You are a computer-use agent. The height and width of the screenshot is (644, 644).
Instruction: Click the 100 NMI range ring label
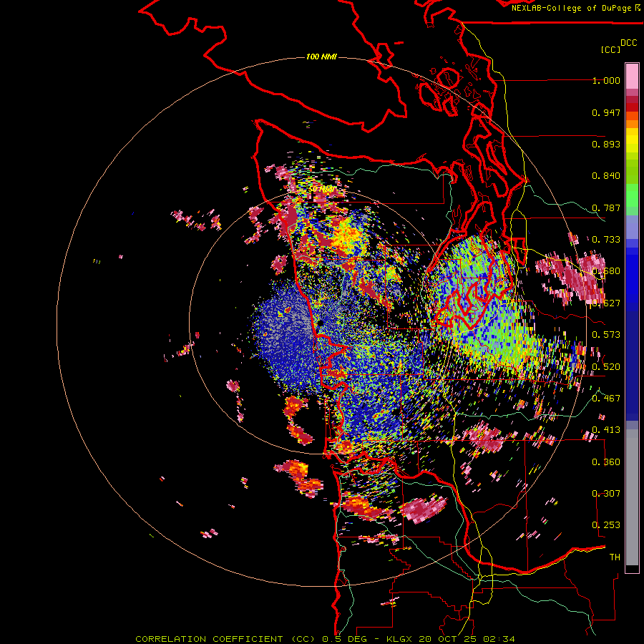point(321,57)
